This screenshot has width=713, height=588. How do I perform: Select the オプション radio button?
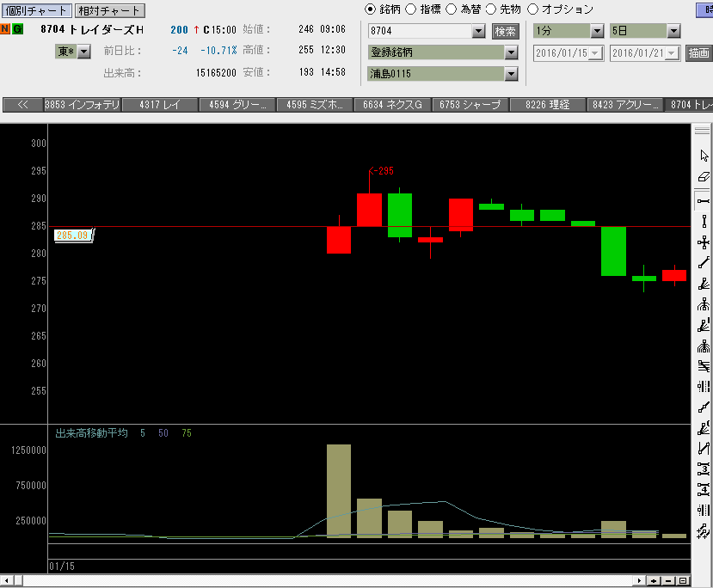(x=532, y=9)
